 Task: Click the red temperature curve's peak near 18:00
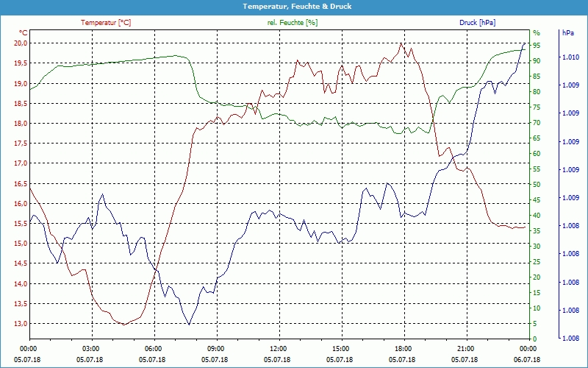tap(401, 43)
